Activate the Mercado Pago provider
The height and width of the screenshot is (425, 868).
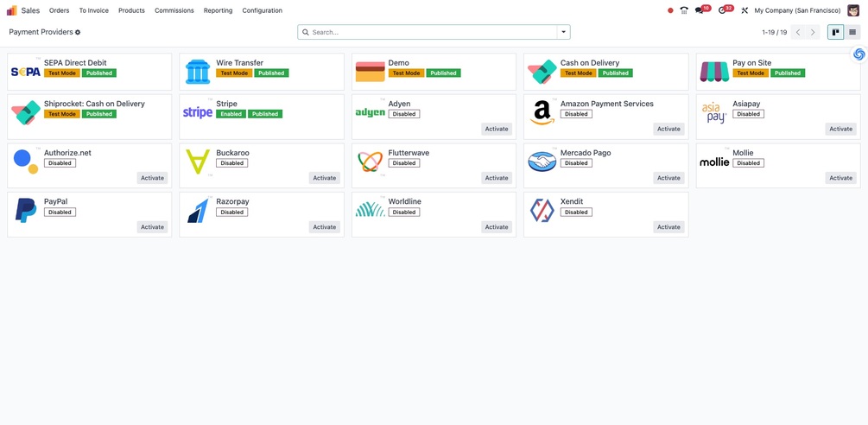coord(668,178)
